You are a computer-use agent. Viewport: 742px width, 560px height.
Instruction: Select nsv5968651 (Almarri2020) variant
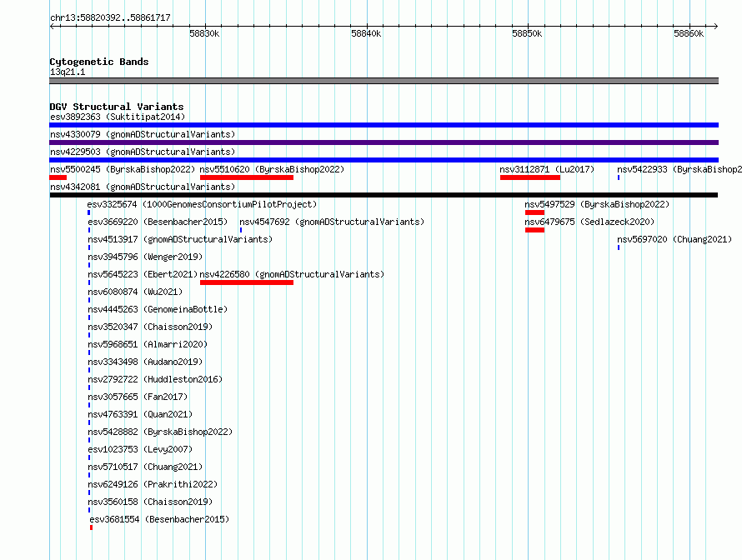148,344
